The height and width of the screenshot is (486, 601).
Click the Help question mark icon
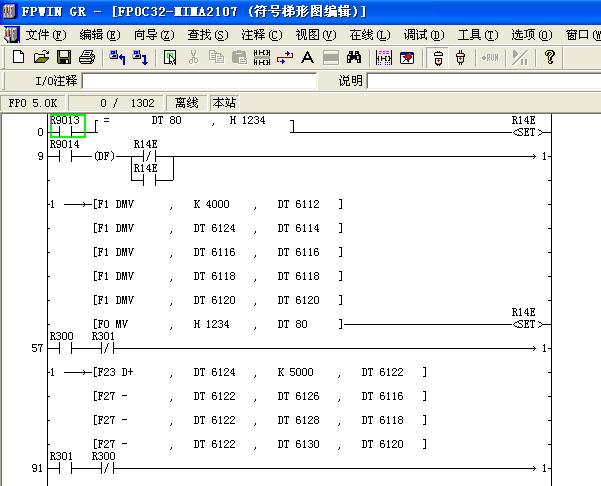(550, 58)
